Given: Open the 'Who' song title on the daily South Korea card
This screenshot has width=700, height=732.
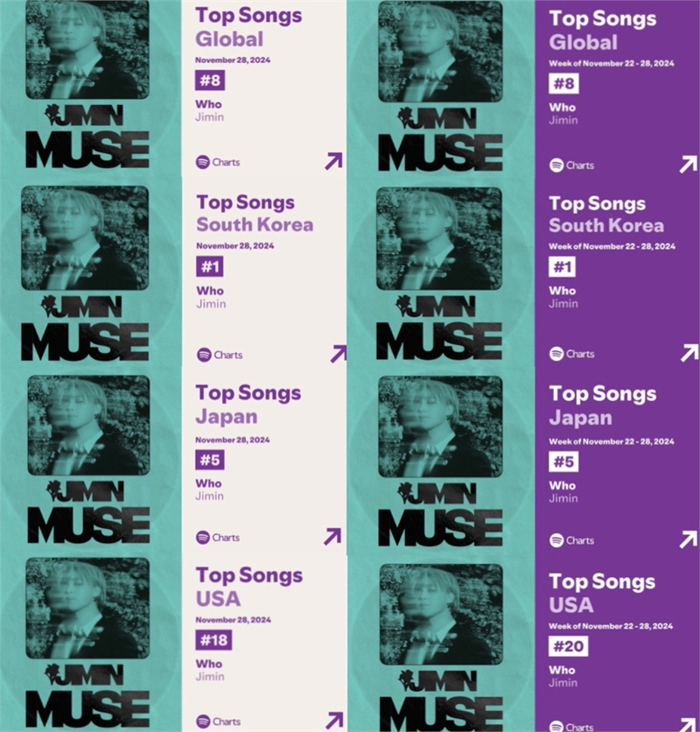Looking at the screenshot, I should [x=210, y=291].
